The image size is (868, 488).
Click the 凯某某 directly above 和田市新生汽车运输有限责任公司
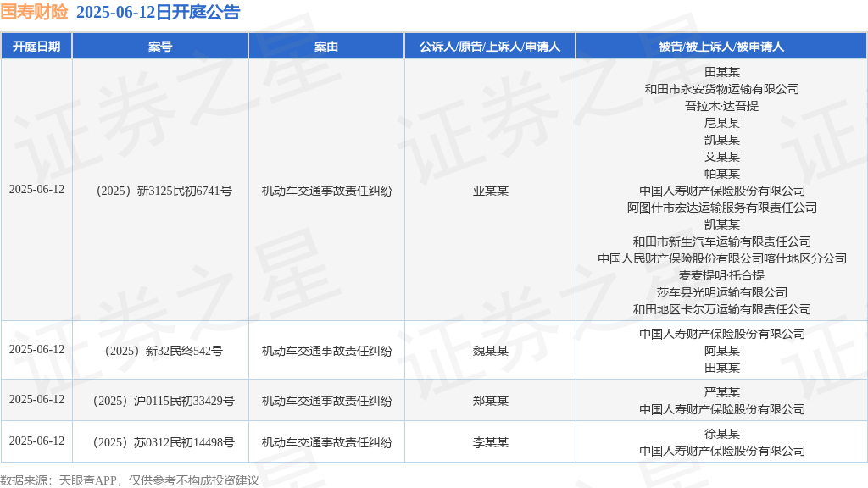tap(722, 224)
